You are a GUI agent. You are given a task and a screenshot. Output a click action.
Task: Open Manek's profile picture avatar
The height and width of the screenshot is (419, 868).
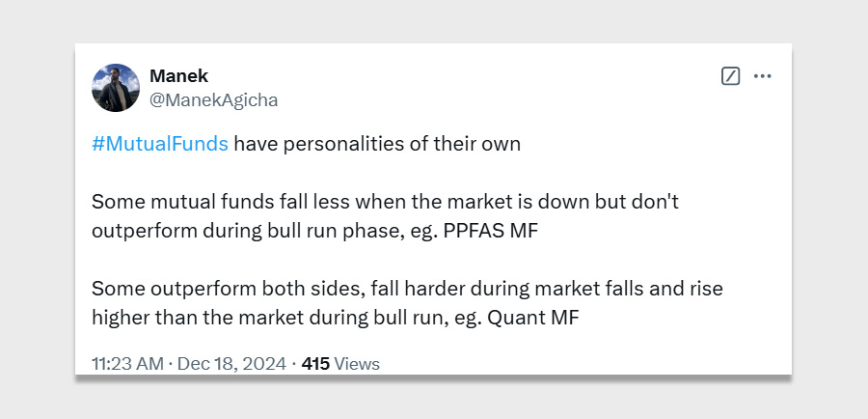[x=116, y=88]
